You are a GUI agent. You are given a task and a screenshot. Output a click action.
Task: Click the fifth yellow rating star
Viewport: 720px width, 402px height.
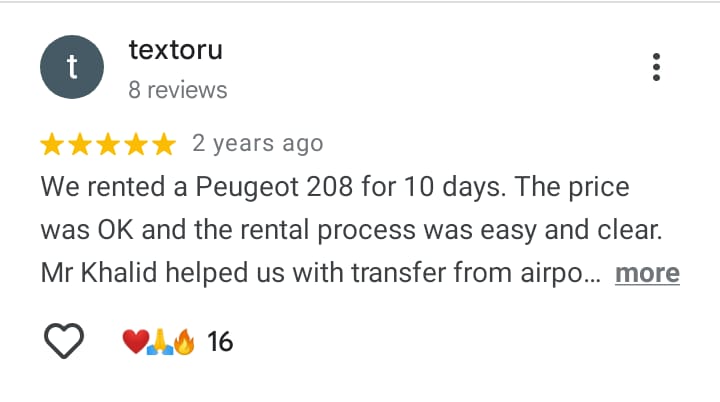click(164, 144)
